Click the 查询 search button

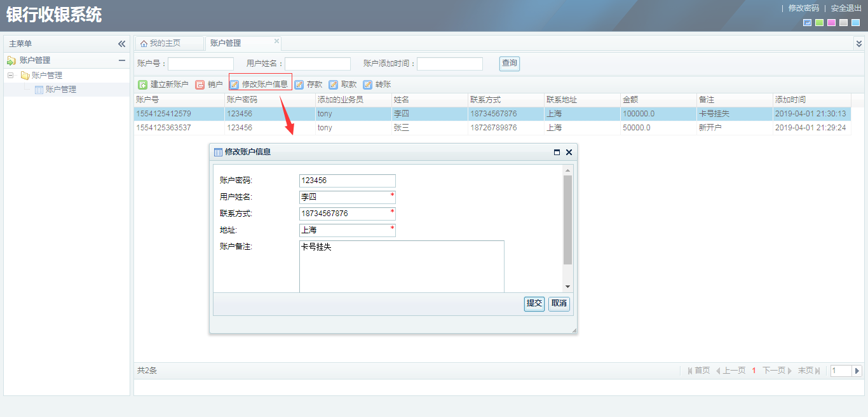point(510,63)
